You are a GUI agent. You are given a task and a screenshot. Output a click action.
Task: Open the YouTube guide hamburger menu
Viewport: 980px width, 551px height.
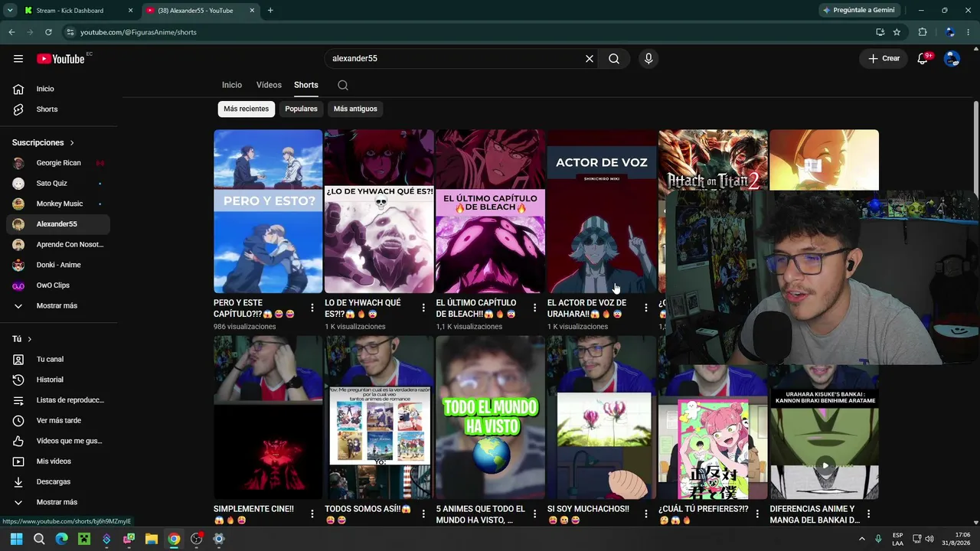[18, 59]
